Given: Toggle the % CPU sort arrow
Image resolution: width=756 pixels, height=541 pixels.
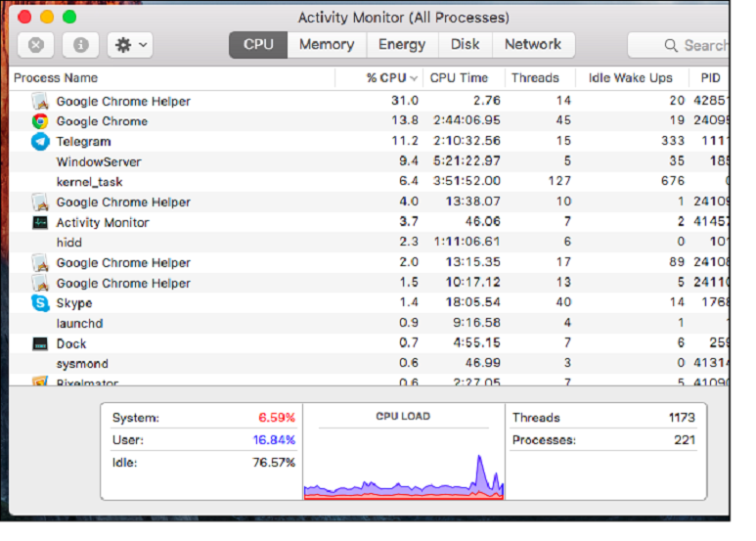Looking at the screenshot, I should (414, 78).
